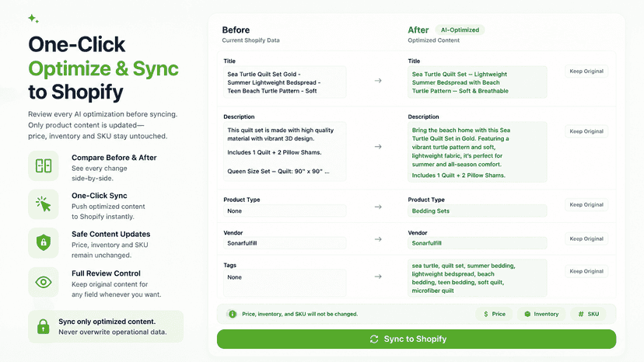This screenshot has width=644, height=362.
Task: Click the Inventory box chip
Action: (541, 314)
